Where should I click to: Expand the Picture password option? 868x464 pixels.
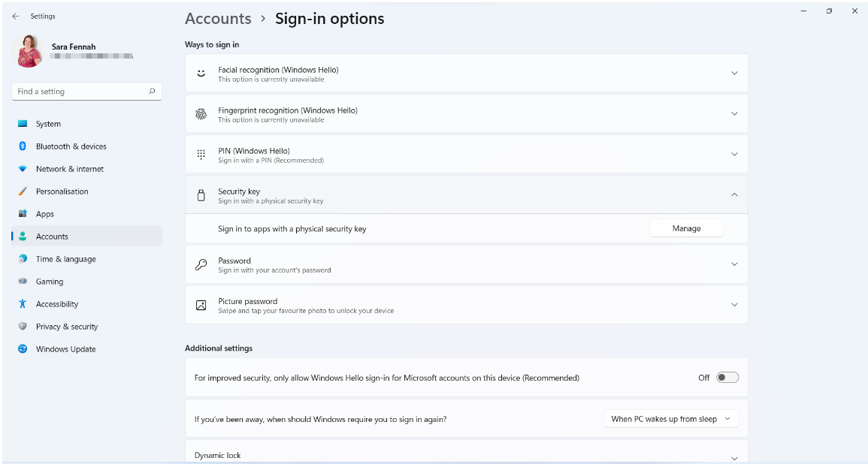coord(734,305)
